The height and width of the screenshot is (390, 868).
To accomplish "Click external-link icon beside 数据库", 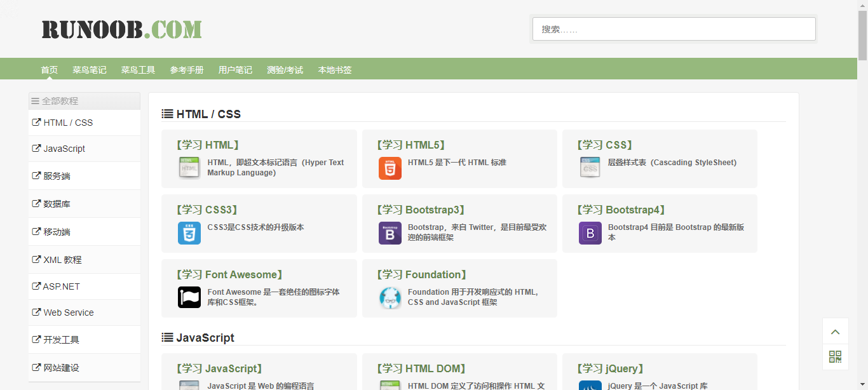I will pyautogui.click(x=36, y=204).
